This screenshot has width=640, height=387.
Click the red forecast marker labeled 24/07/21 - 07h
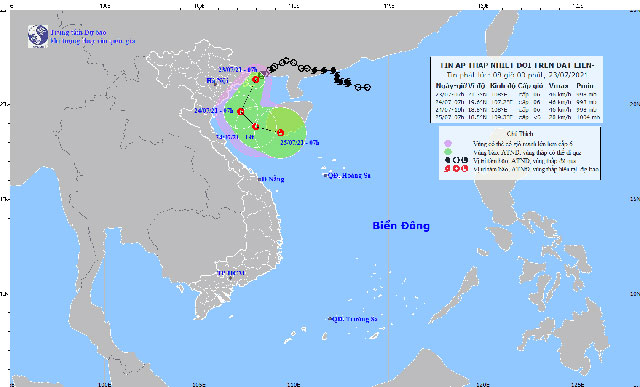pyautogui.click(x=240, y=111)
